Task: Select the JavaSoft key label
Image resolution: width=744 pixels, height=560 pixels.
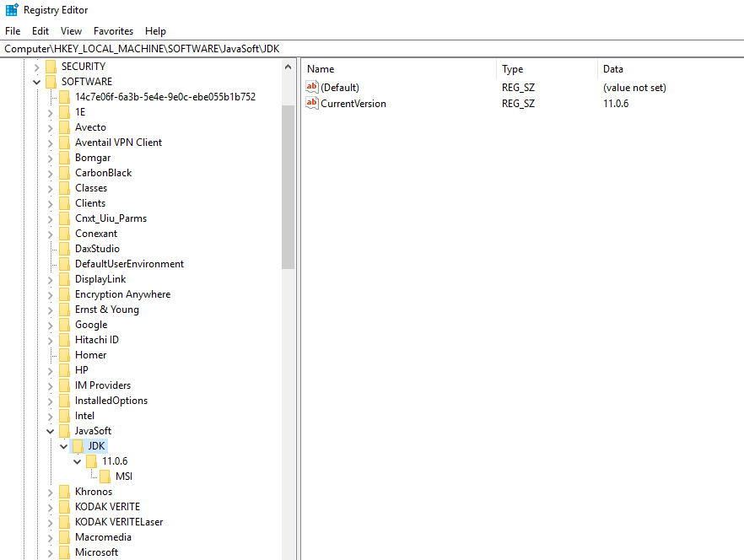Action: click(93, 431)
